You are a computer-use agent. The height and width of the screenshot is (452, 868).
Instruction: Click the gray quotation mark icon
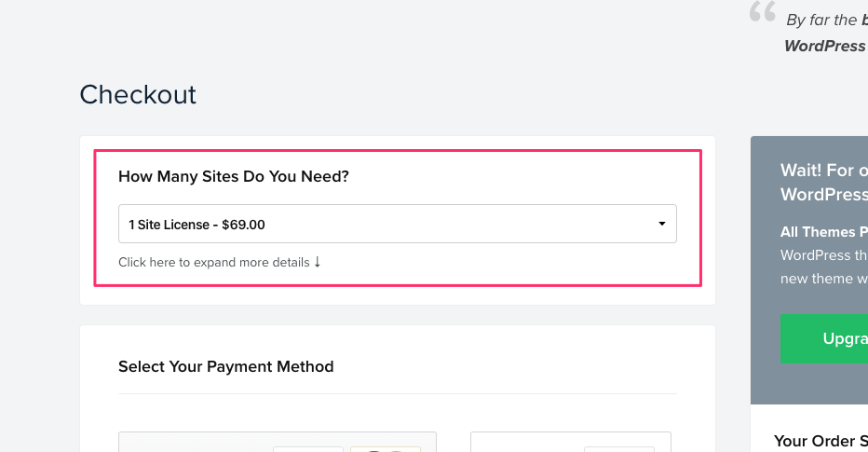[x=763, y=11]
